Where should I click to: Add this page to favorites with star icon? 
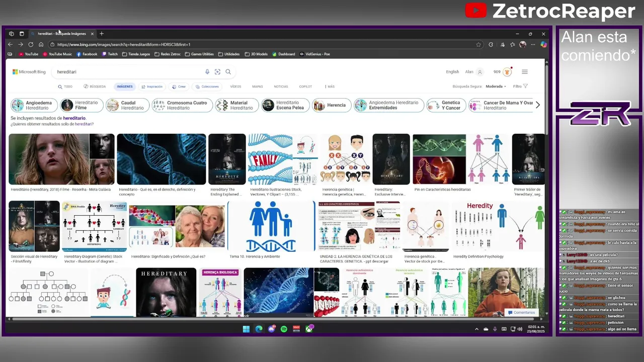click(x=478, y=44)
